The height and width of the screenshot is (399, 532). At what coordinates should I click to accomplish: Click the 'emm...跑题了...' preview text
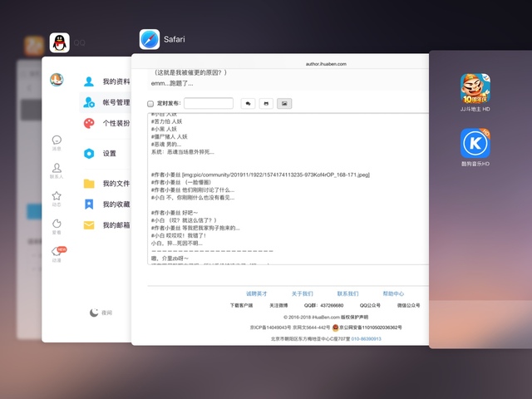coord(172,83)
